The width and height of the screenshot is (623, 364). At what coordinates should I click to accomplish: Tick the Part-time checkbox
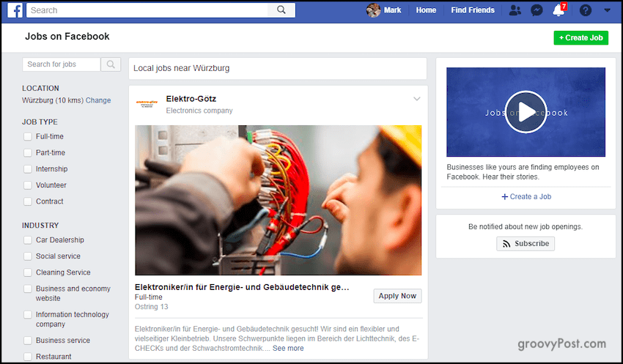(x=27, y=153)
